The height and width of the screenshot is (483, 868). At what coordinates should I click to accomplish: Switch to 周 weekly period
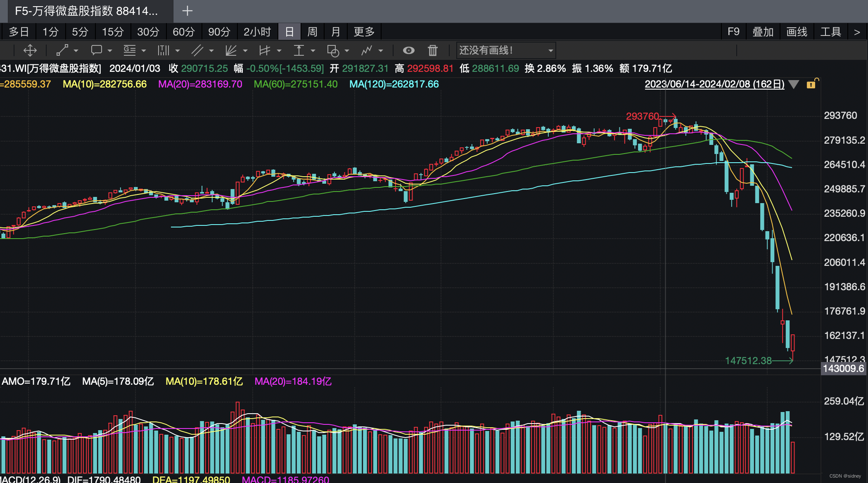pyautogui.click(x=313, y=32)
